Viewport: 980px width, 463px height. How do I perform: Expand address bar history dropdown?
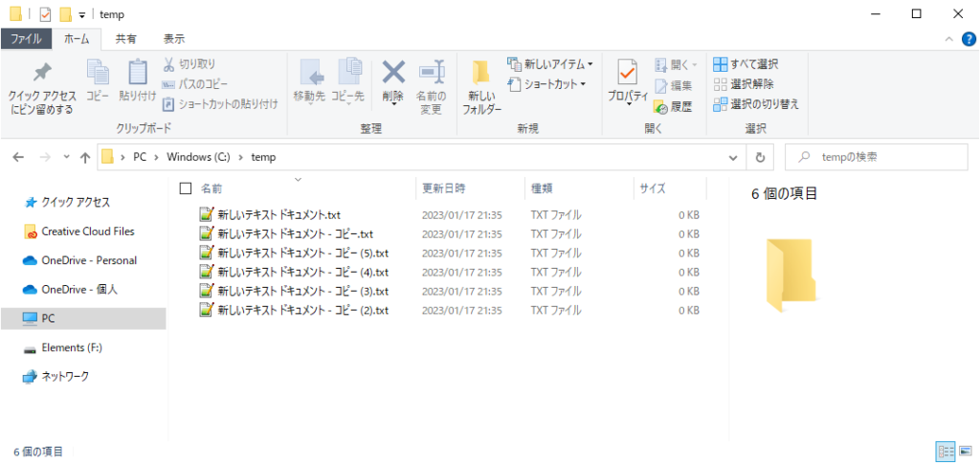point(734,158)
